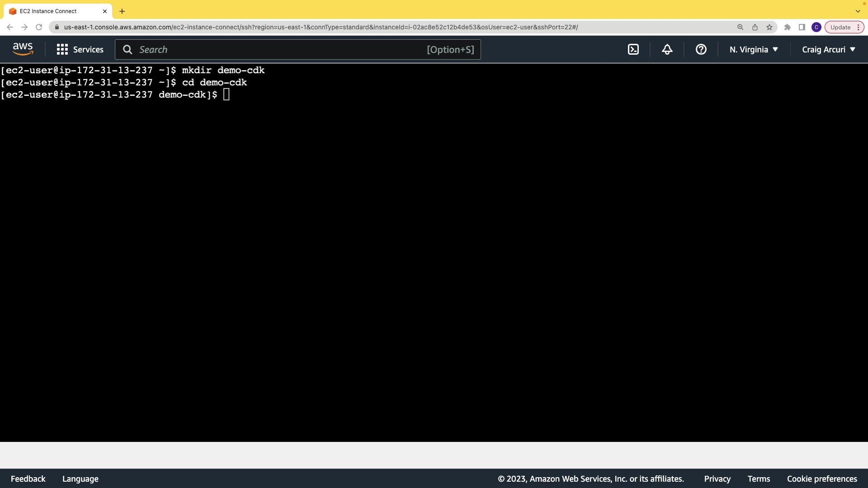868x488 pixels.
Task: Expand the Craig Arcuri account menu
Action: coord(829,50)
